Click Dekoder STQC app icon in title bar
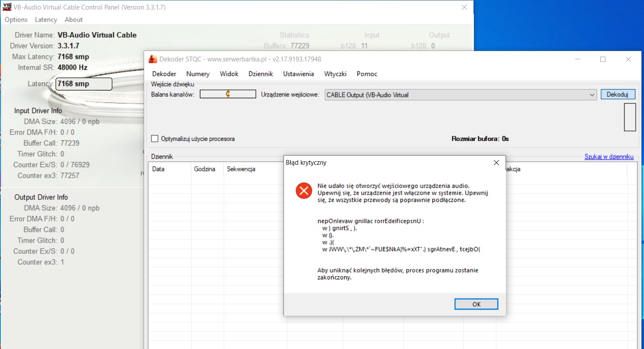644x349 pixels. [153, 59]
